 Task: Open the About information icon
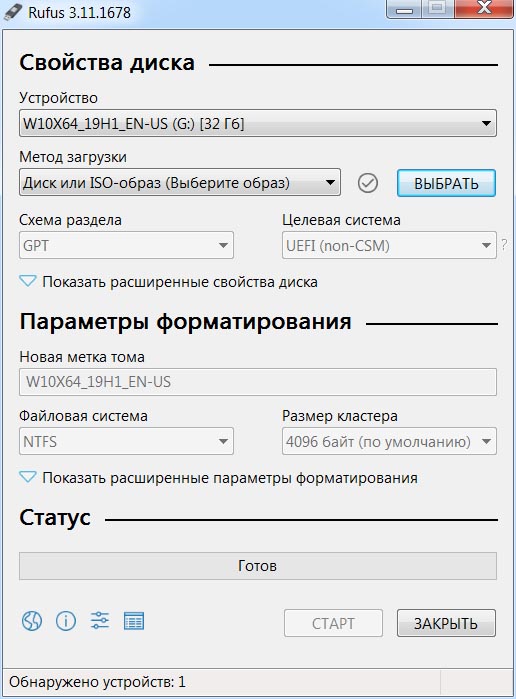66,621
